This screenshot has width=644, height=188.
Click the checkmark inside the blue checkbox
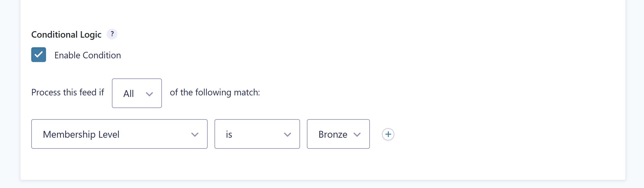pos(39,55)
